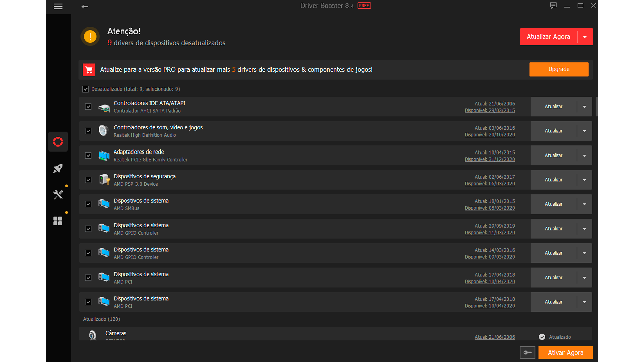Toggle the select-all Desatualizado checkbox
Screen dimensions: 644x362
tap(85, 89)
